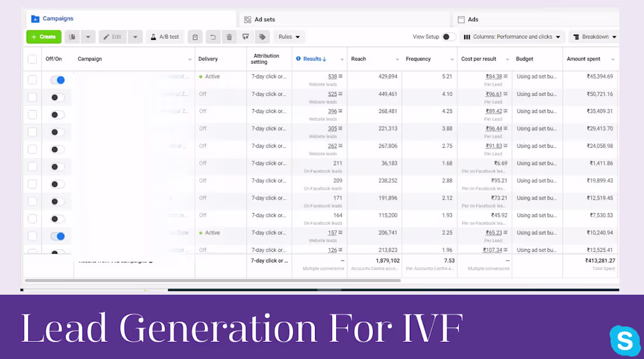Viewport: 644px width, 359px height.
Task: Open Columns: Performance and clicks dropdown
Action: [512, 37]
